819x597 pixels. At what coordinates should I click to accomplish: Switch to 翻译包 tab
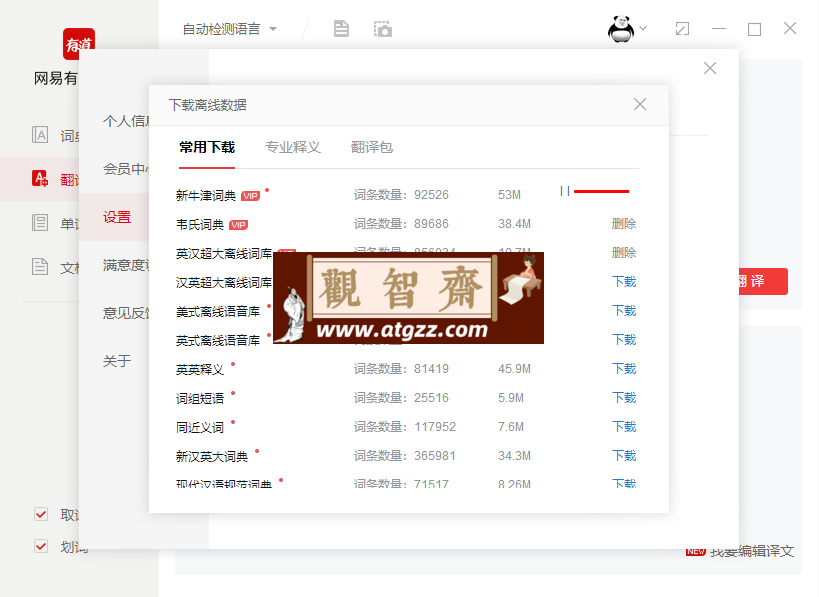point(371,147)
